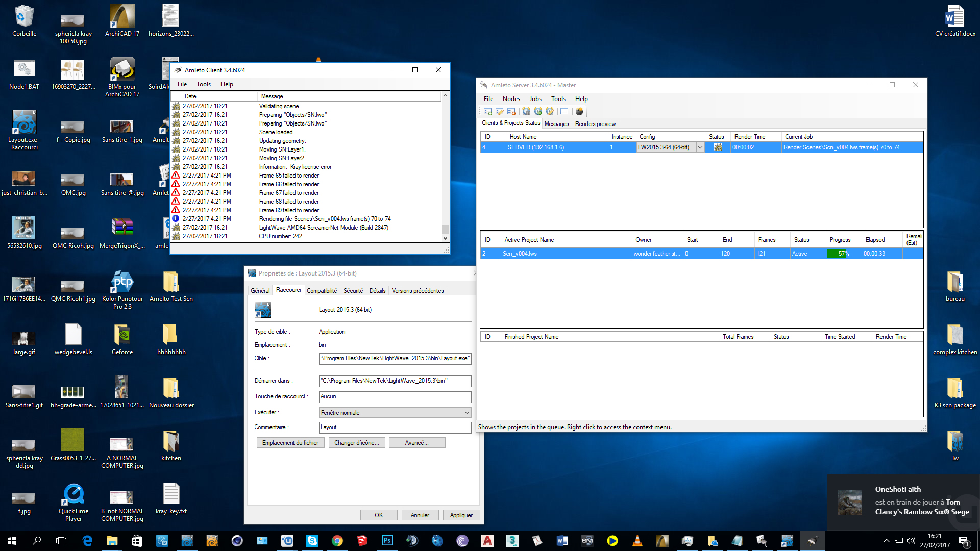Click the bomb icon in server toolbar
This screenshot has height=551, width=980.
point(579,112)
